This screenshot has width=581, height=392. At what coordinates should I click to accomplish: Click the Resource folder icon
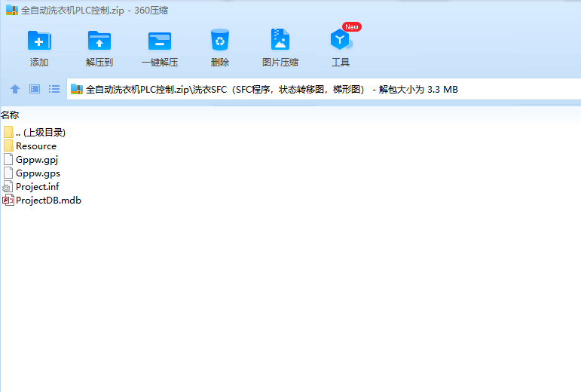[x=8, y=145]
